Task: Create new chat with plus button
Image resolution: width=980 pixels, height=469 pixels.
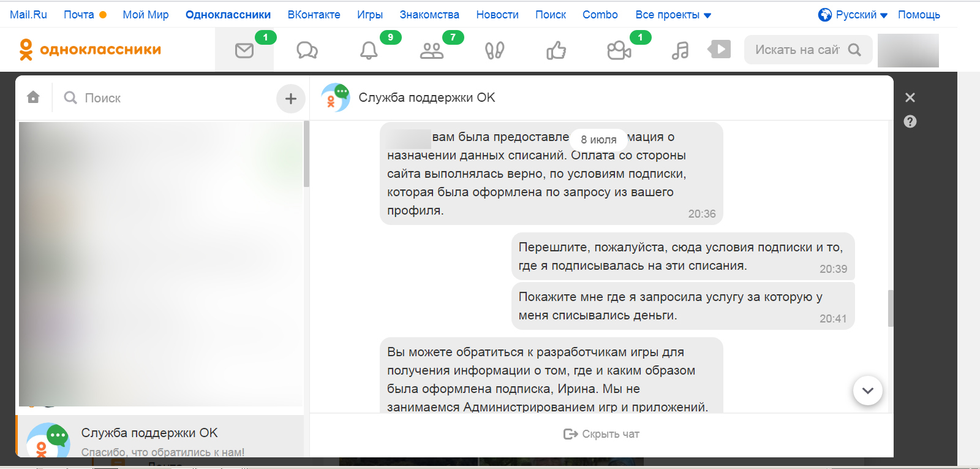Action: tap(291, 98)
